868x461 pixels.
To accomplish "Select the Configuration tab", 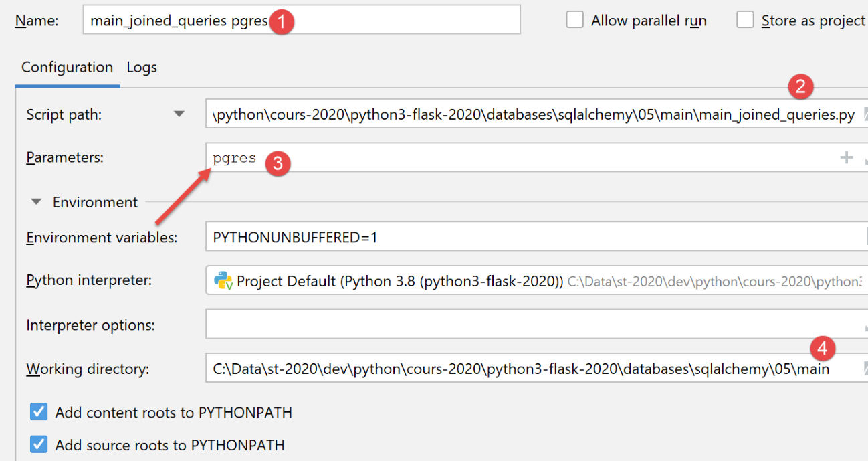I will (67, 68).
